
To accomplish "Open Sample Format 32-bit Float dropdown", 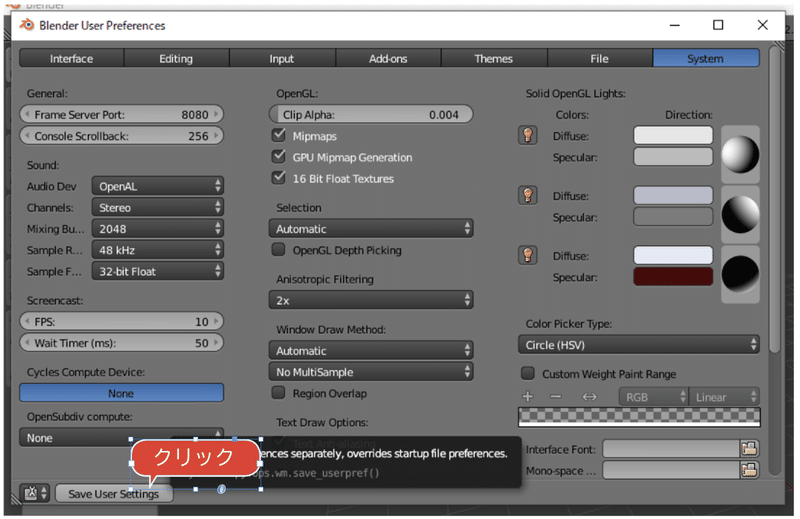I will [x=158, y=271].
